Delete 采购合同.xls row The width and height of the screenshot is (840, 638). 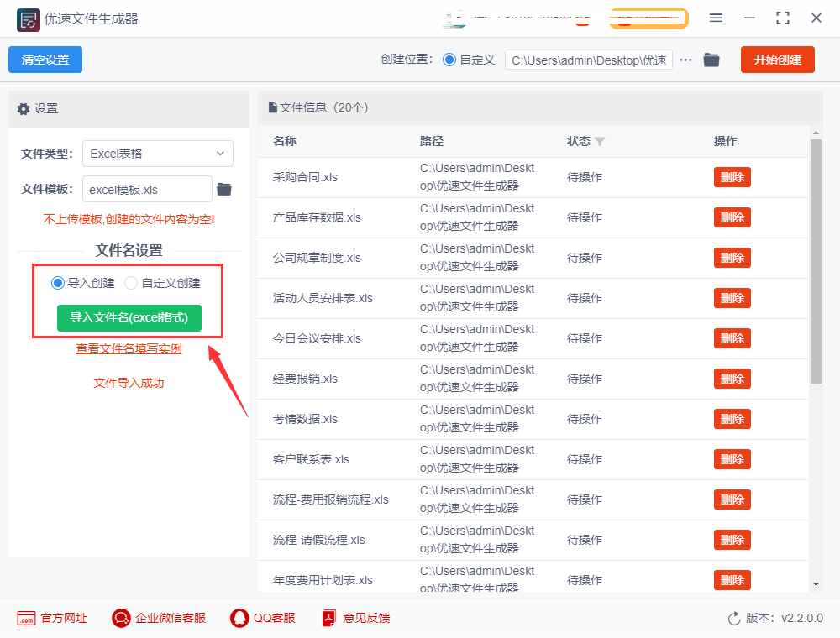coord(732,177)
